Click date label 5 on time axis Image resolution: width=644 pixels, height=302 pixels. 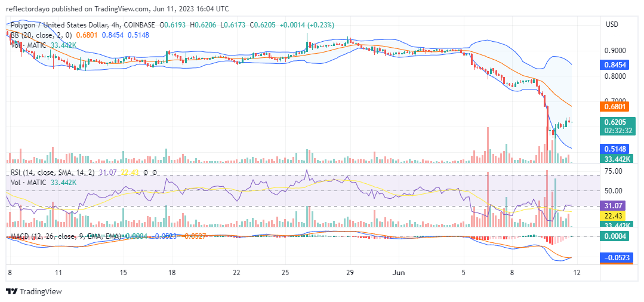[464, 273]
